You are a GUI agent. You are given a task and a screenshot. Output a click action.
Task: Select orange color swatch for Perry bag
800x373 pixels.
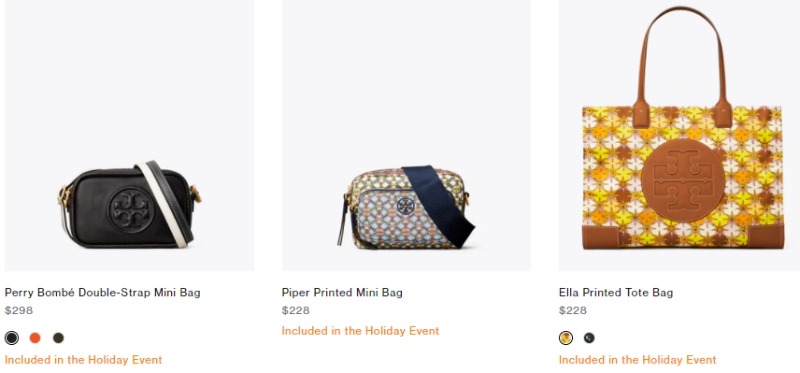[35, 338]
